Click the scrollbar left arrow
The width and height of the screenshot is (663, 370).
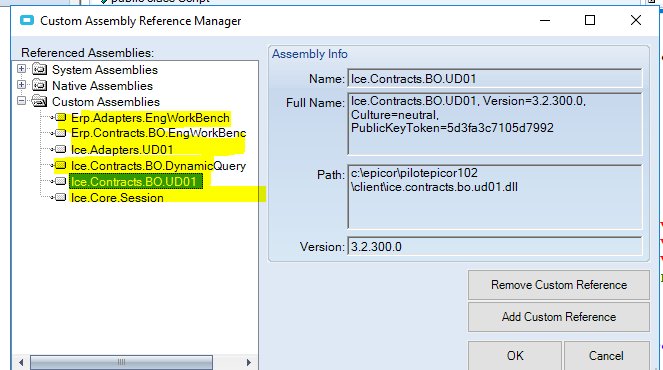click(x=21, y=362)
